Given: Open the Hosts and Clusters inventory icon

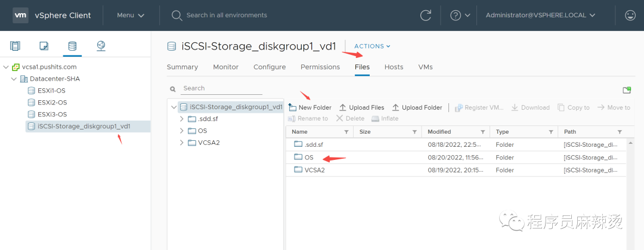Looking at the screenshot, I should coord(15,45).
